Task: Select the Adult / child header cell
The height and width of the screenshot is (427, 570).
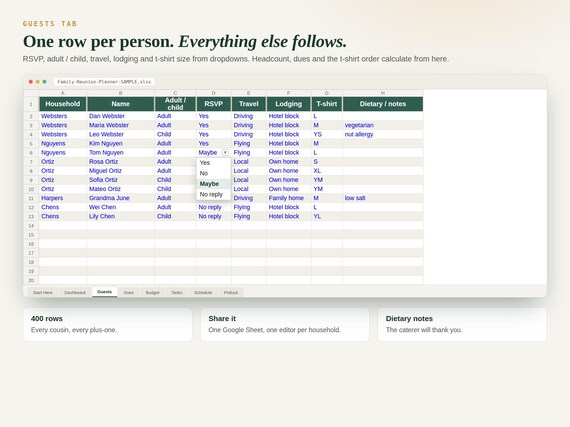Action: pos(175,104)
